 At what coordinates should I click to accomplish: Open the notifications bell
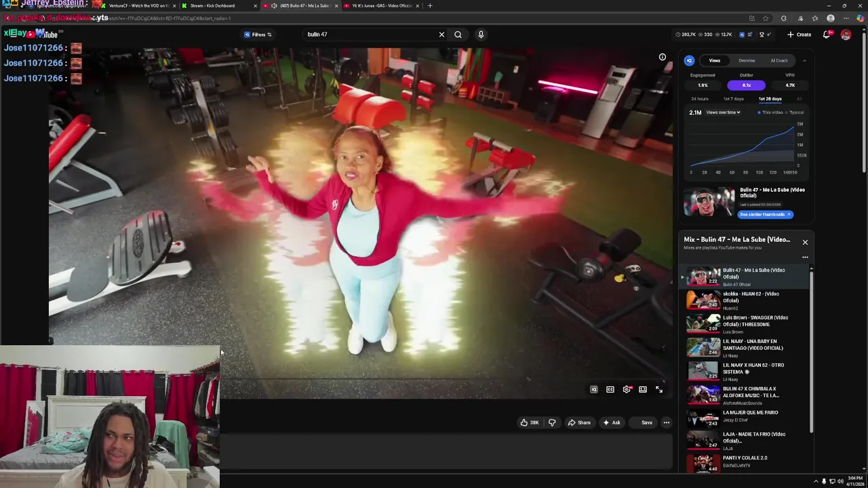[x=827, y=35]
